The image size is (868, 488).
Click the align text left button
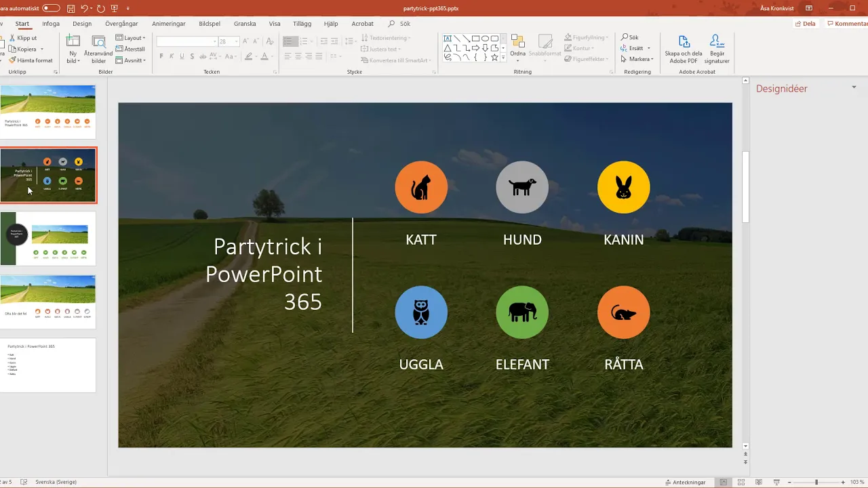(288, 56)
